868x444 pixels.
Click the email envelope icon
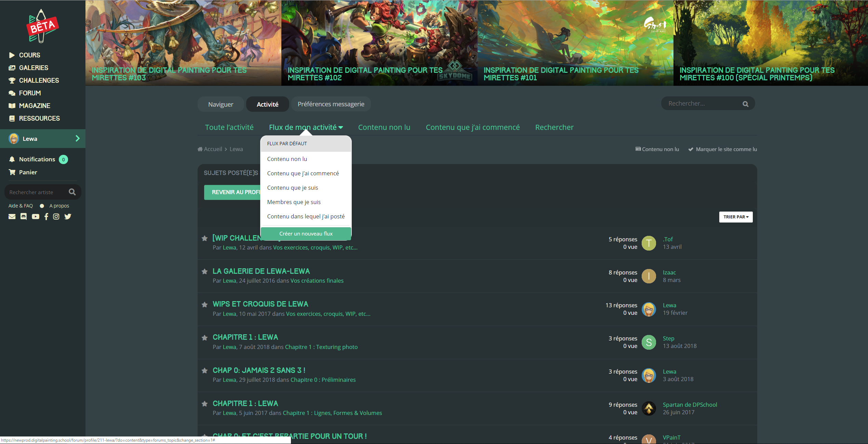(x=12, y=216)
